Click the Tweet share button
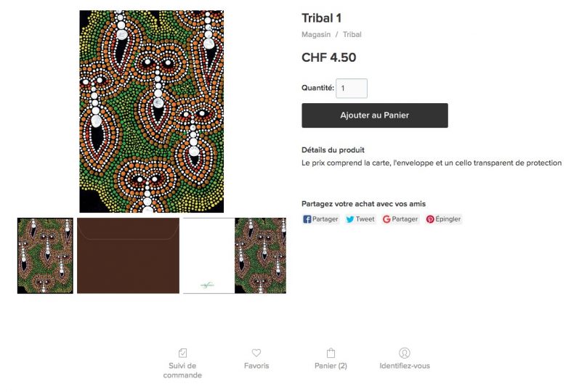This screenshot has width=579, height=392. pos(360,219)
